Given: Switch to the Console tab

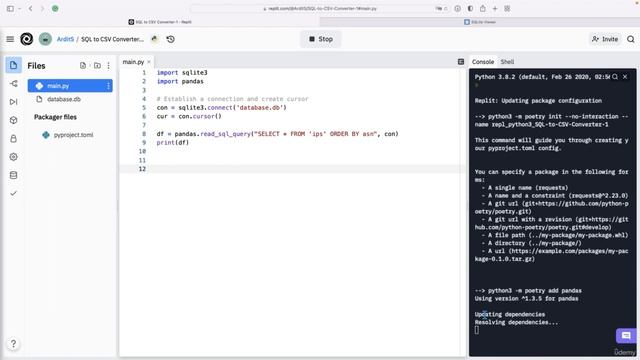Looking at the screenshot, I should (x=483, y=62).
